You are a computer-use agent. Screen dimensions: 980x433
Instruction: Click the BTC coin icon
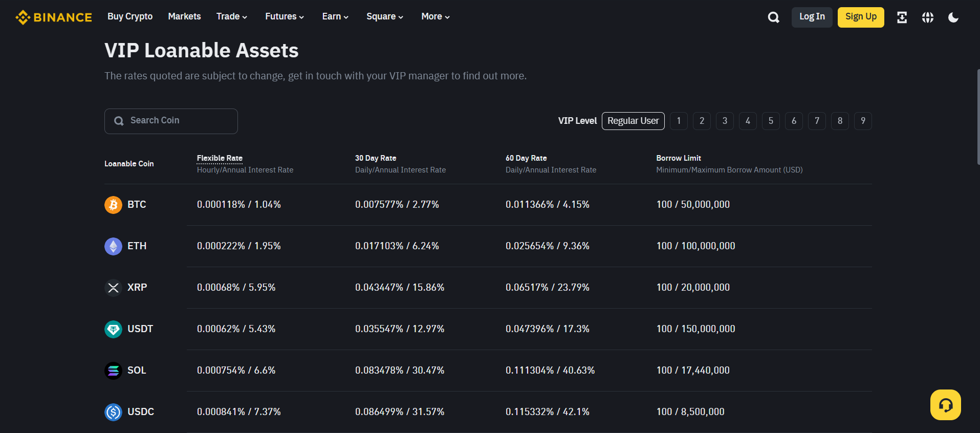click(113, 205)
